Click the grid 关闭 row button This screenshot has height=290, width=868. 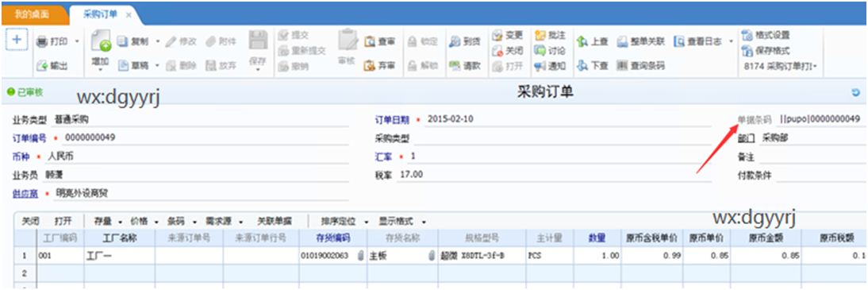[30, 221]
